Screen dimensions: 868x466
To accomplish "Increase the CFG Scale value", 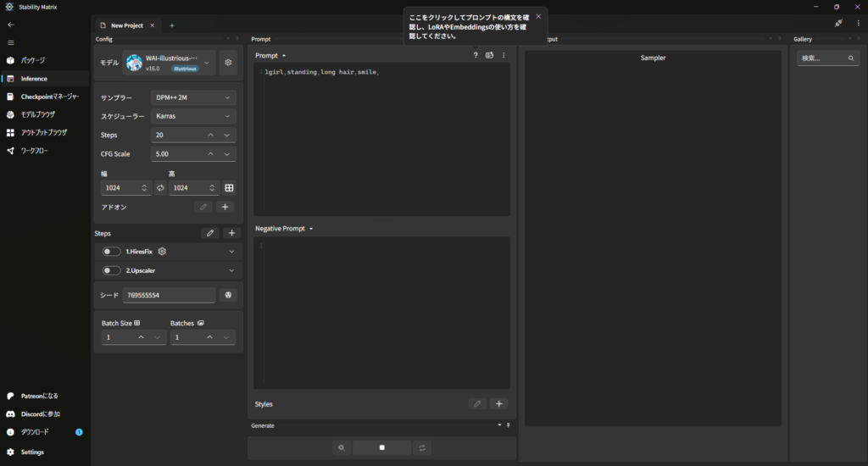I will pos(210,154).
